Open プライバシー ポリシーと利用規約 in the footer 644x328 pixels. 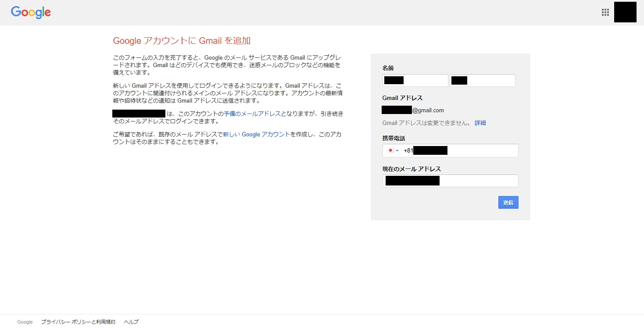pos(78,322)
